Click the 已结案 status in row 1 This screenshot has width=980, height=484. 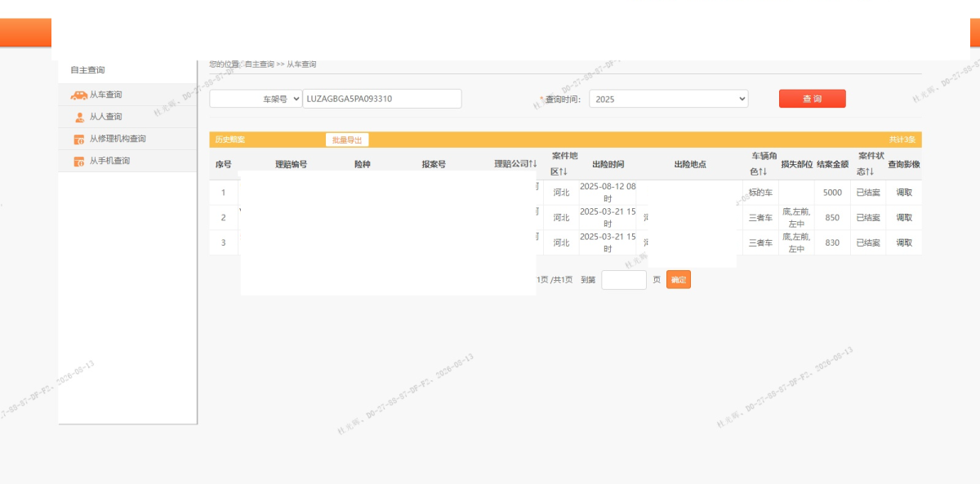pyautogui.click(x=868, y=193)
